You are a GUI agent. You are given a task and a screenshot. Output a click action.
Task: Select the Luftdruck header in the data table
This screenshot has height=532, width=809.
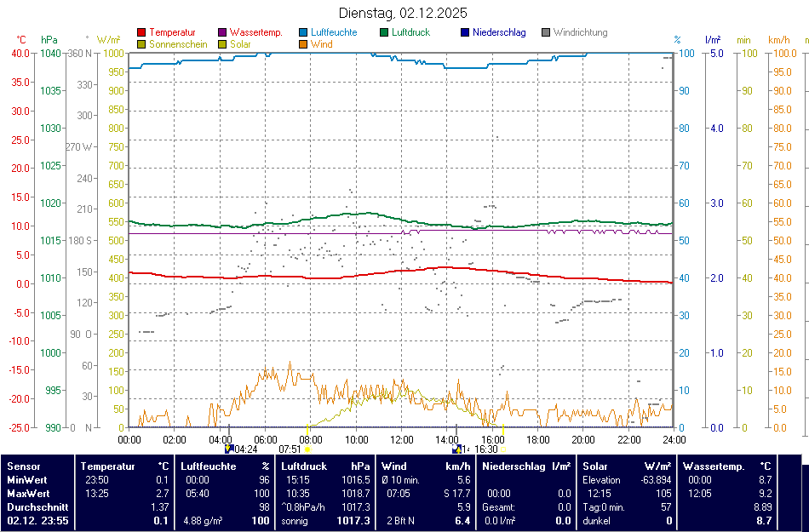[304, 466]
